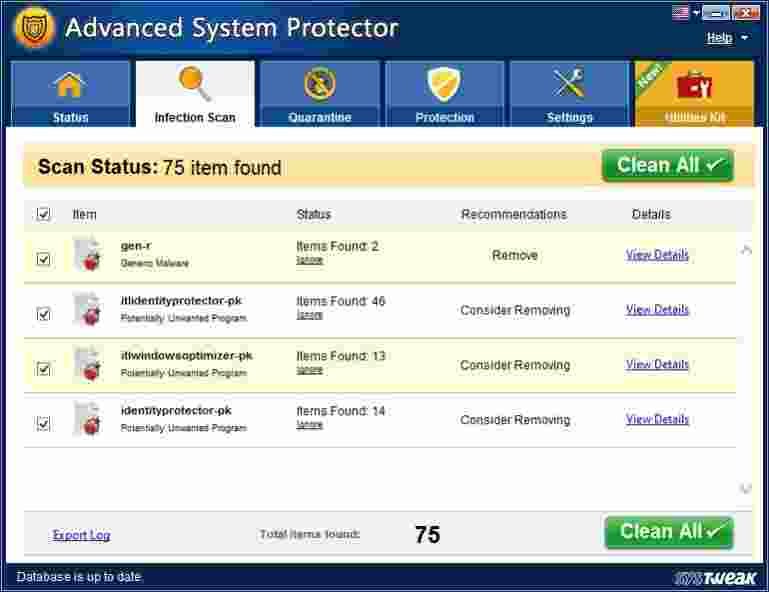This screenshot has height=592, width=769.
Task: View Details for itlidentityprotector-pk
Action: [657, 309]
